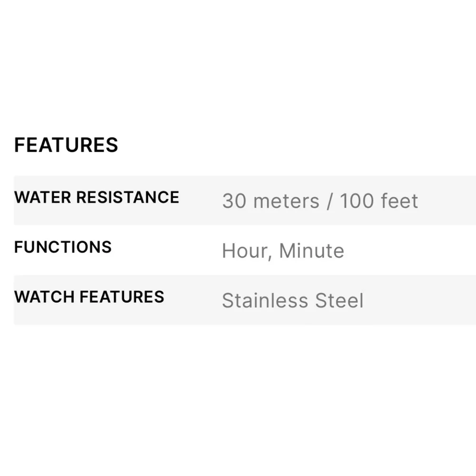
Task: Click the slash between meters and feet
Action: click(329, 201)
